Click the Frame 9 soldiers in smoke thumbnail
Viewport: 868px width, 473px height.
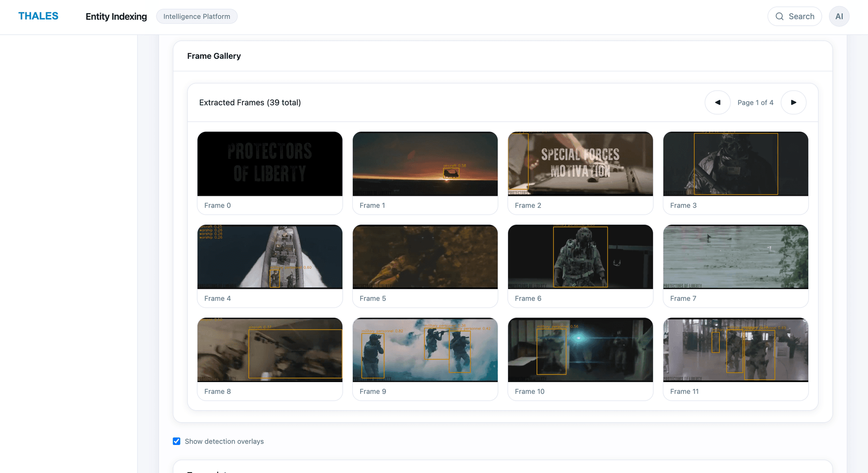tap(425, 350)
